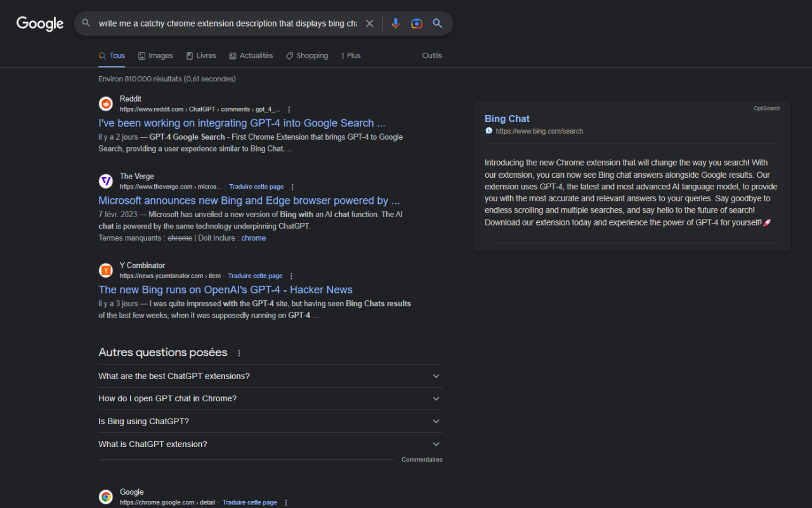Click the Reddit favicon on the first result

106,104
